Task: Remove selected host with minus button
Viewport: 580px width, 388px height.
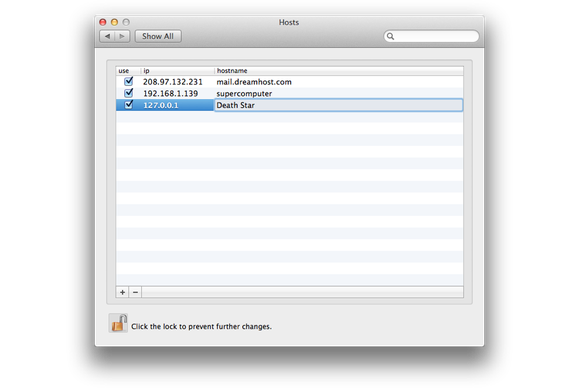Action: (x=135, y=292)
